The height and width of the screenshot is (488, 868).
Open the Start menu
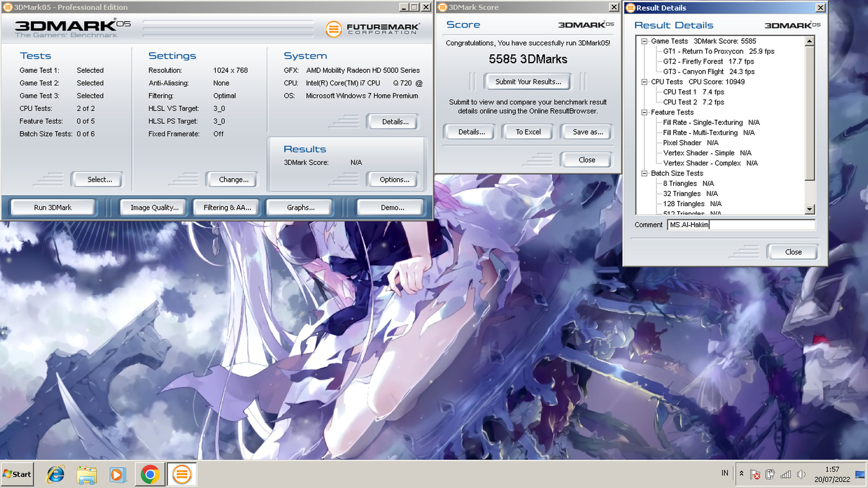coord(17,474)
